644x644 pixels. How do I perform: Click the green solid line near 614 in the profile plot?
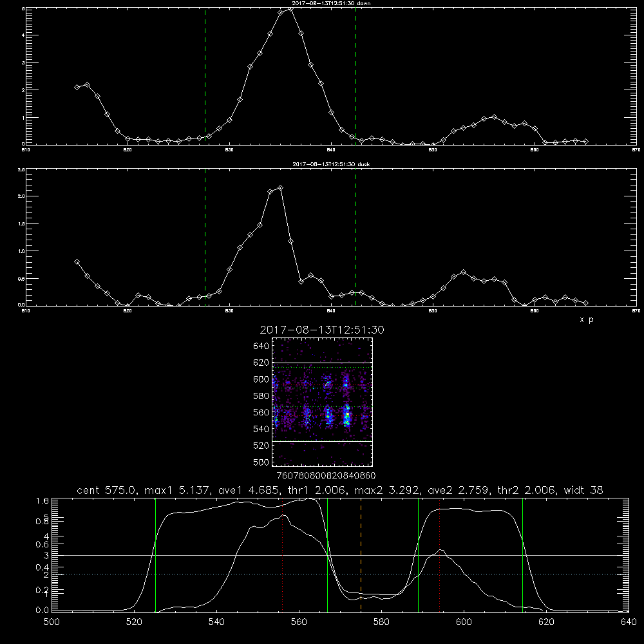(523, 554)
